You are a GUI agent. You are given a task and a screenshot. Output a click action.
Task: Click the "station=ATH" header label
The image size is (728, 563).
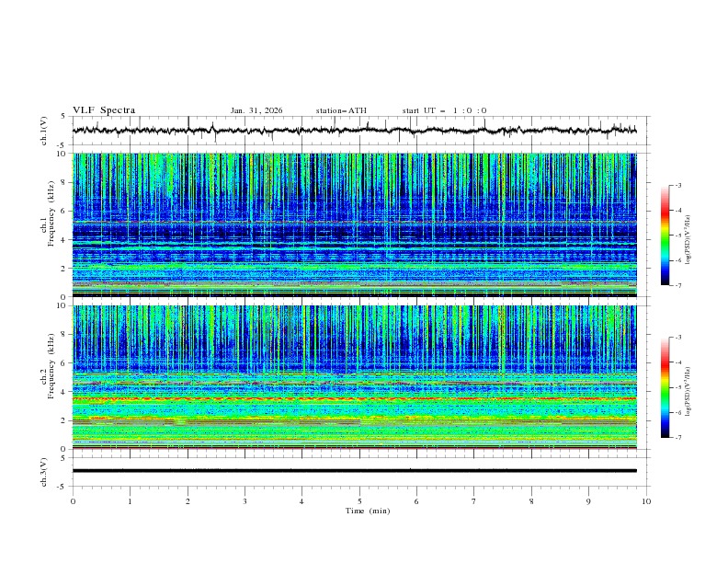341,110
